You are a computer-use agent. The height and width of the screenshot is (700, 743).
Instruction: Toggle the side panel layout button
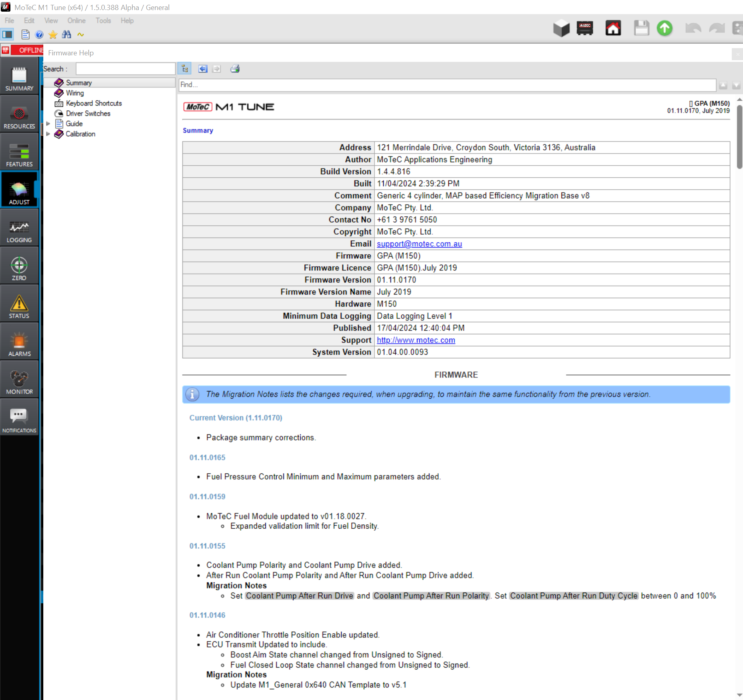[8, 34]
